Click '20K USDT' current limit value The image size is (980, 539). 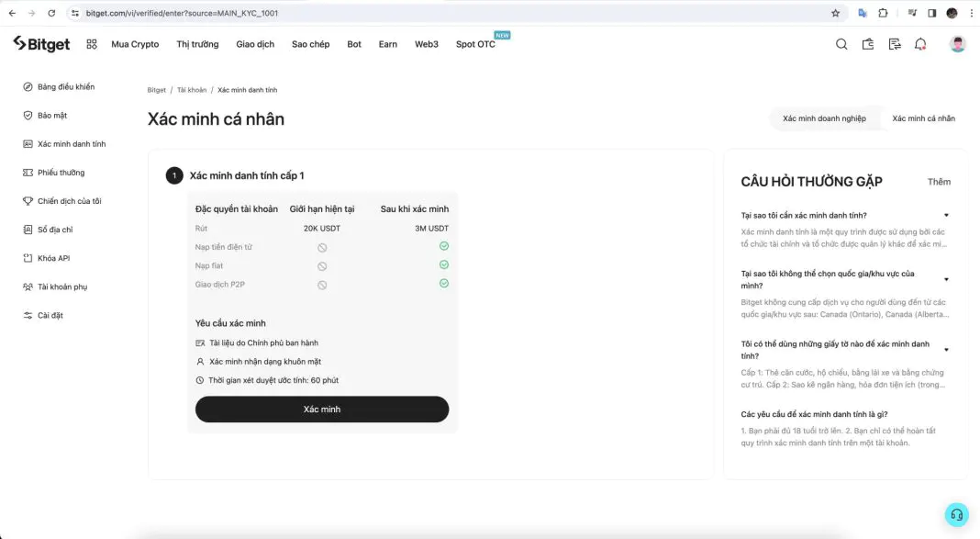pyautogui.click(x=322, y=229)
